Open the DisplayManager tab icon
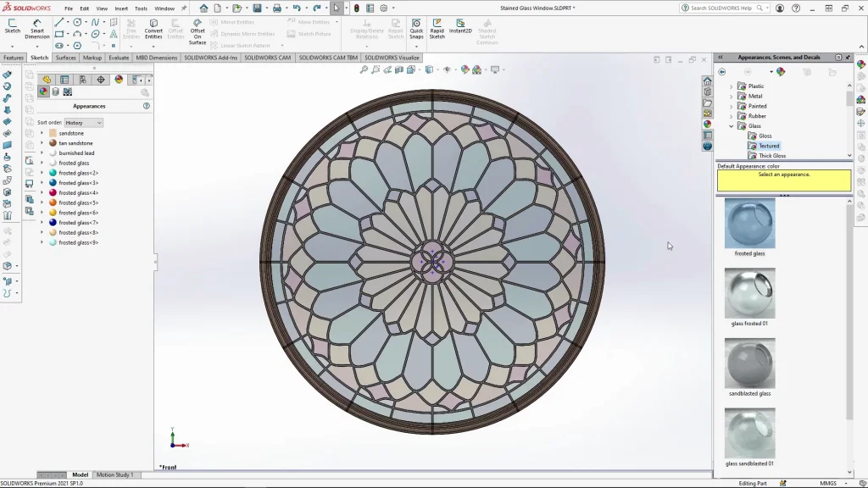This screenshot has height=488, width=868. pyautogui.click(x=119, y=80)
